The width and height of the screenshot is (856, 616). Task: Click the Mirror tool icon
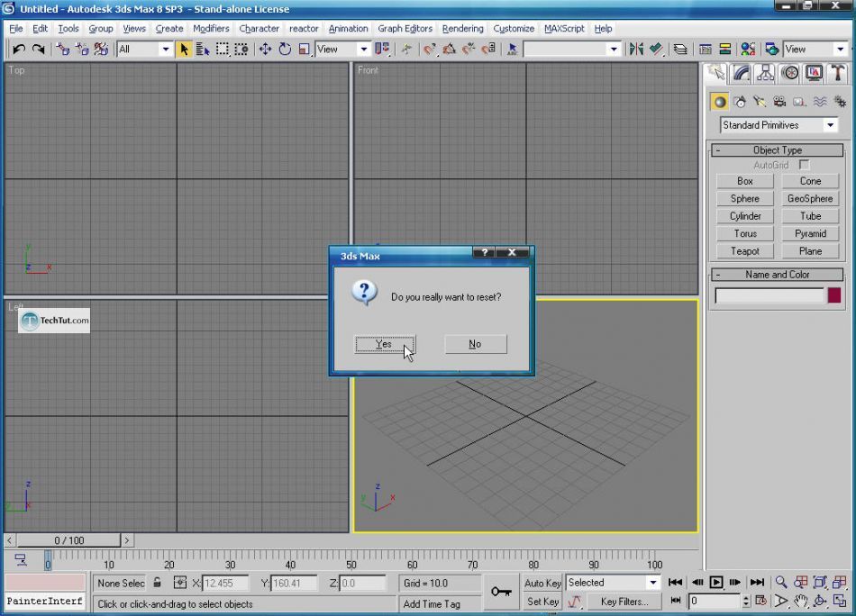[636, 50]
